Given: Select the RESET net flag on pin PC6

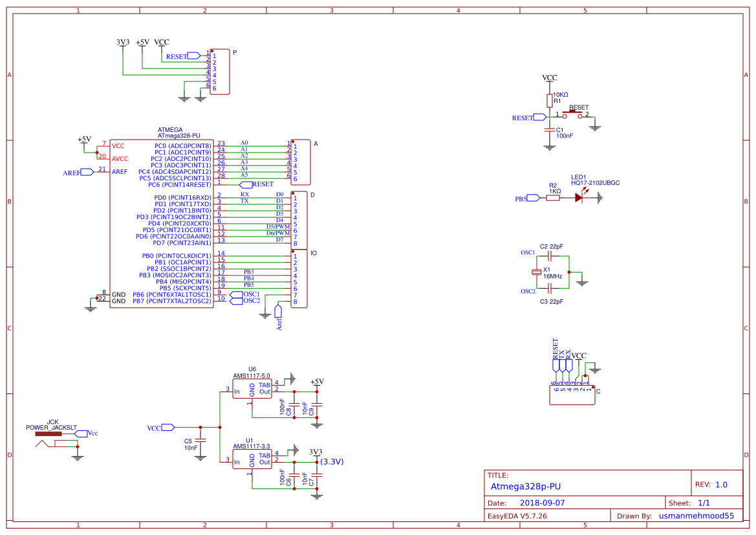Looking at the screenshot, I should 246,184.
